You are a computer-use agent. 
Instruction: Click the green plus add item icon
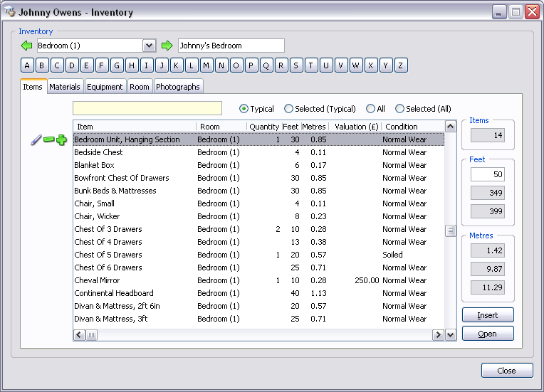coord(61,140)
